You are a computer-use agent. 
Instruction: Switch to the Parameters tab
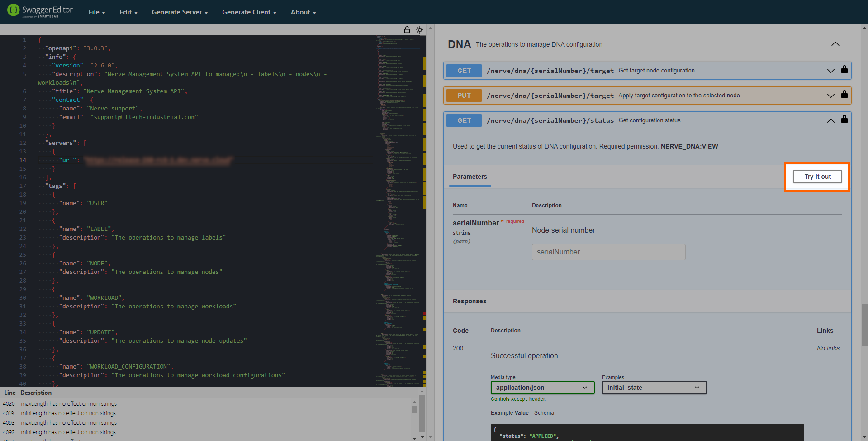tap(470, 177)
